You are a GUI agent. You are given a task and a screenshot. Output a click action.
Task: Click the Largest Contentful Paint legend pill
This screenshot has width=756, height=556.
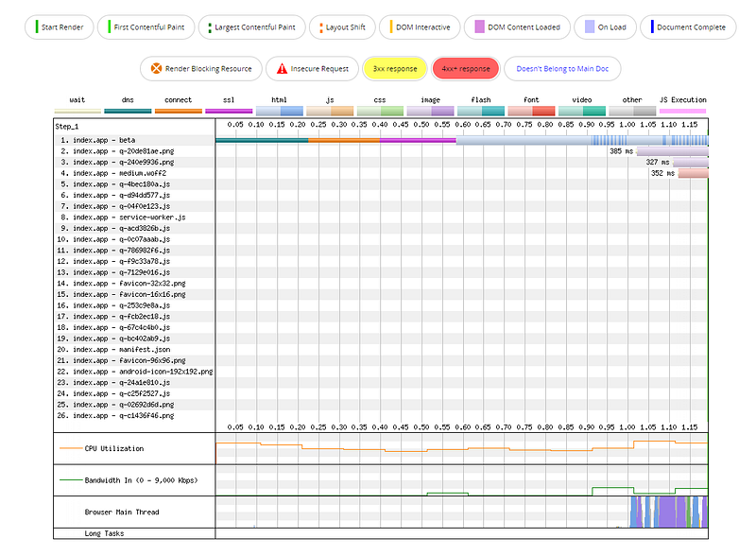[x=252, y=27]
